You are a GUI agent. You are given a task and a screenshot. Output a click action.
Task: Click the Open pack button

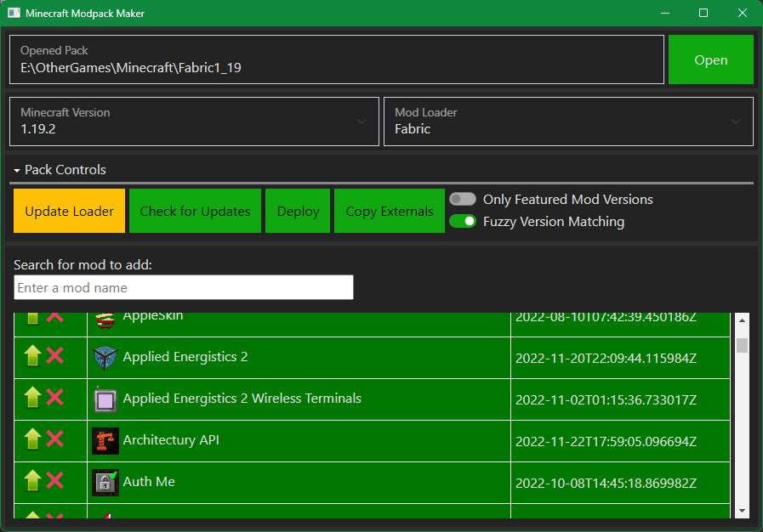(x=711, y=59)
